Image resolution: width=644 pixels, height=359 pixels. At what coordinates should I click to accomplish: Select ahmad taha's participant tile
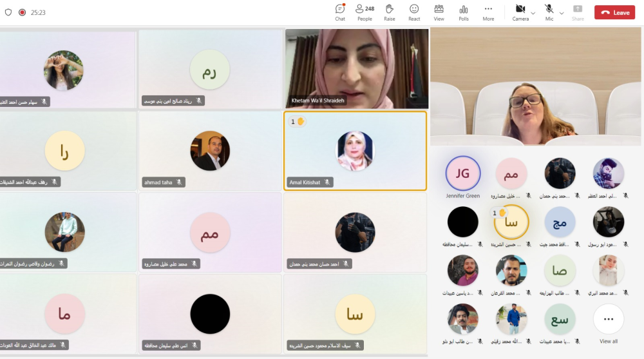[210, 151]
